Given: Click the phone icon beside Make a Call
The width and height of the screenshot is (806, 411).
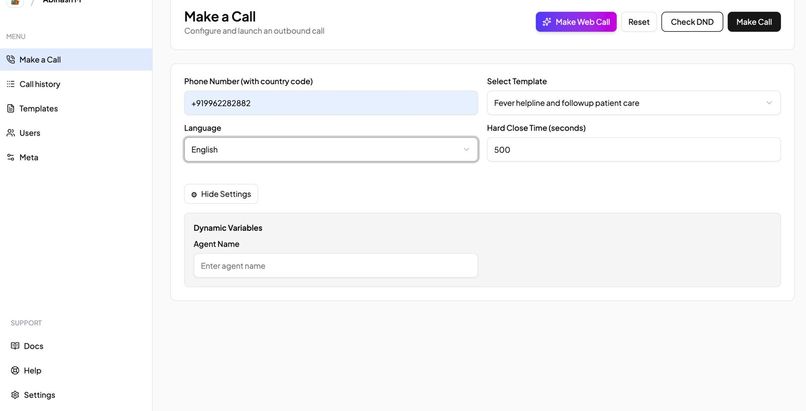Looking at the screenshot, I should click(x=10, y=60).
